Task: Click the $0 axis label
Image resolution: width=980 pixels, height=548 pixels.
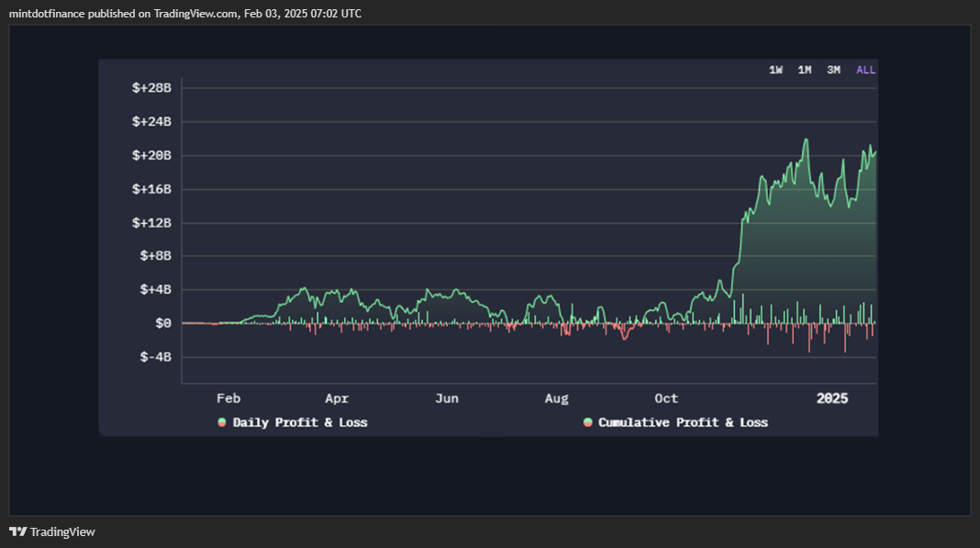Action: click(x=163, y=323)
